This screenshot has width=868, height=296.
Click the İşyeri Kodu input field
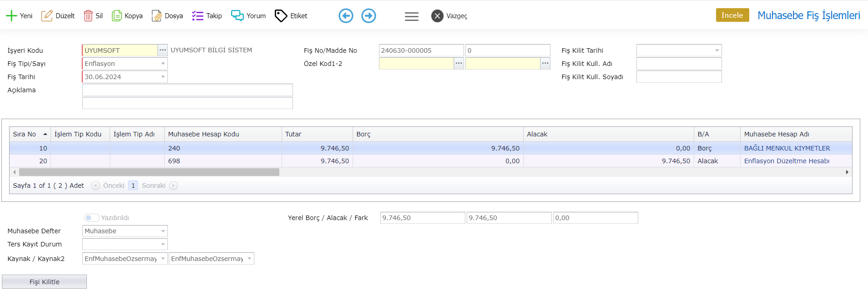(120, 50)
